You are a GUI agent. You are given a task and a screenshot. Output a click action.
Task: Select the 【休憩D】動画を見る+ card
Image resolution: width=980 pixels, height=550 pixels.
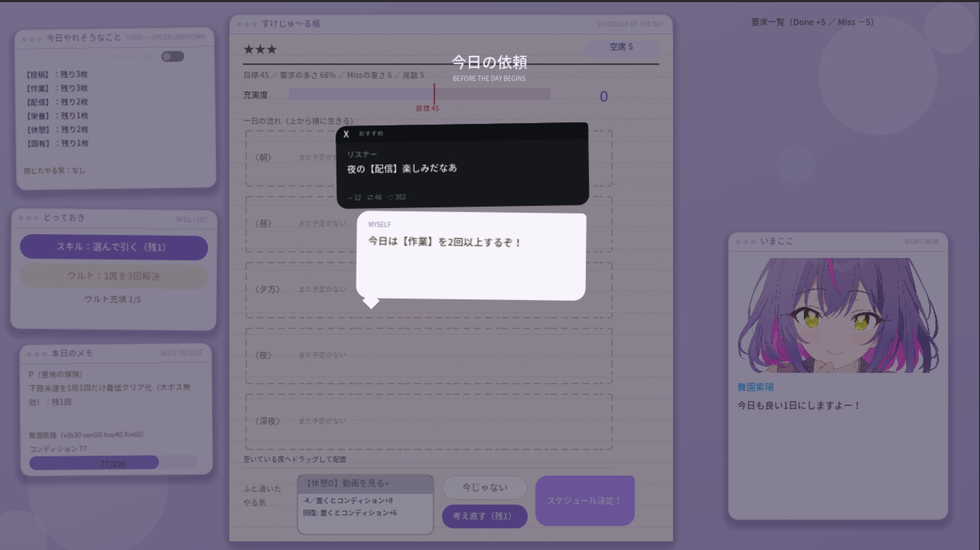365,504
